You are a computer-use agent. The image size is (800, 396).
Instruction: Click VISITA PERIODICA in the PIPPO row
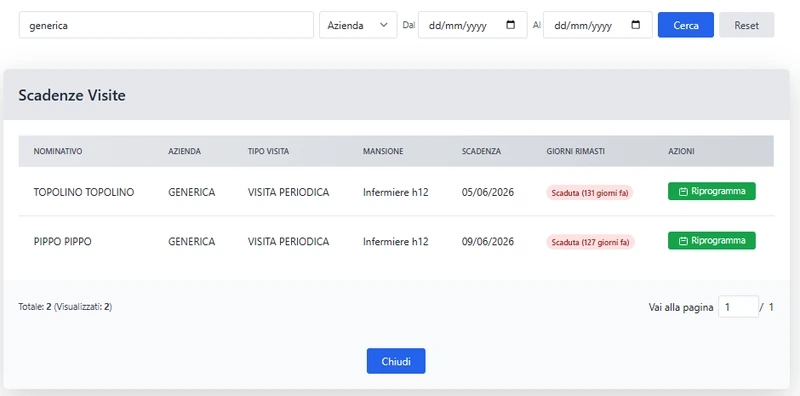(x=288, y=241)
